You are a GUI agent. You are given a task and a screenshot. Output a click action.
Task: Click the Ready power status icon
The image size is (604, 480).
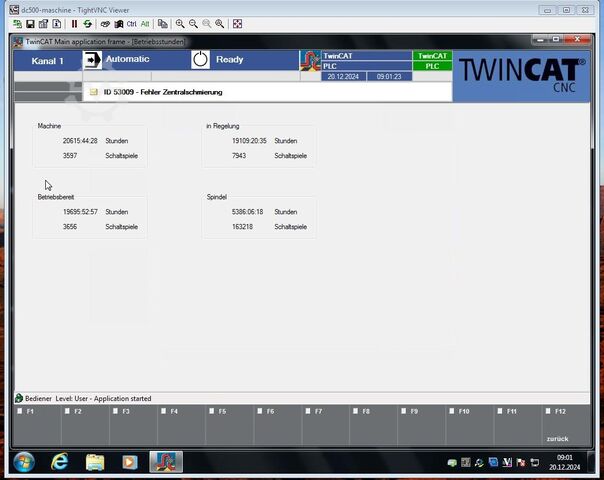(x=200, y=60)
